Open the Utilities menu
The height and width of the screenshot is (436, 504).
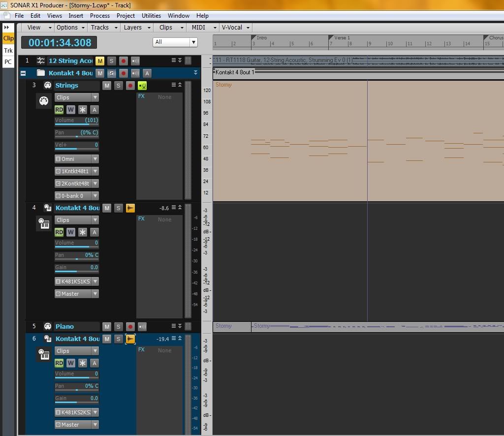click(x=151, y=16)
